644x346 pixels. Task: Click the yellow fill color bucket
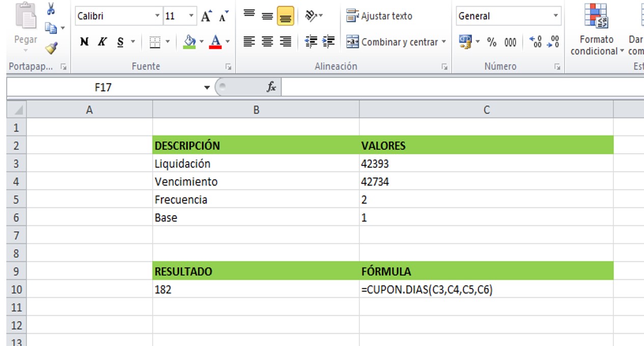click(x=189, y=42)
